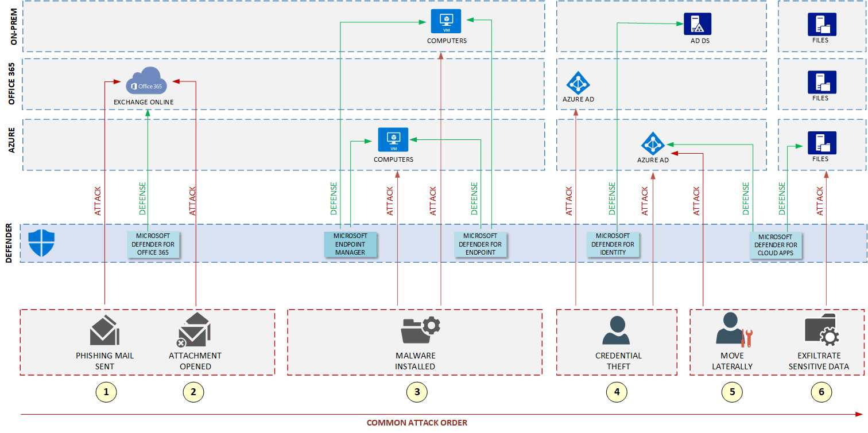Select the phishing mail envelope icon
868x433 pixels.
tap(104, 331)
